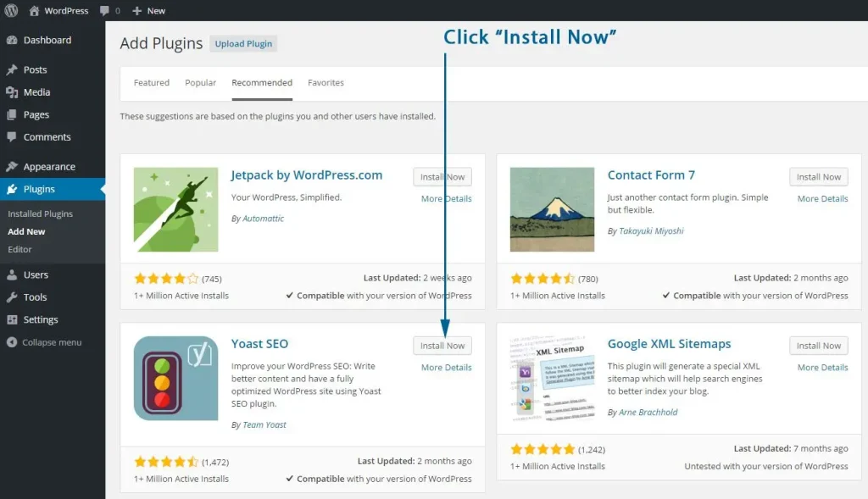Click the WordPress logo in admin bar

[11, 10]
